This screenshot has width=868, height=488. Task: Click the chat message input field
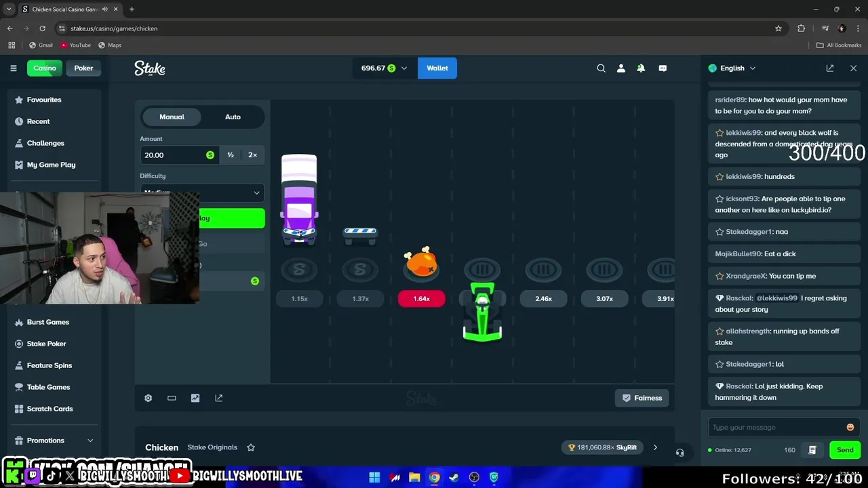(x=776, y=427)
